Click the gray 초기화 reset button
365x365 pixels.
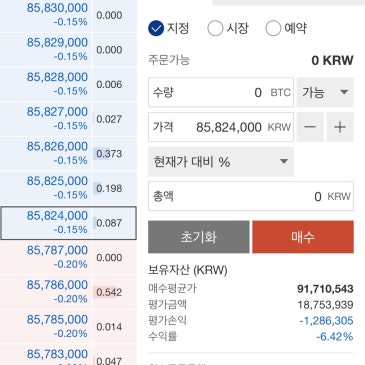coord(199,237)
